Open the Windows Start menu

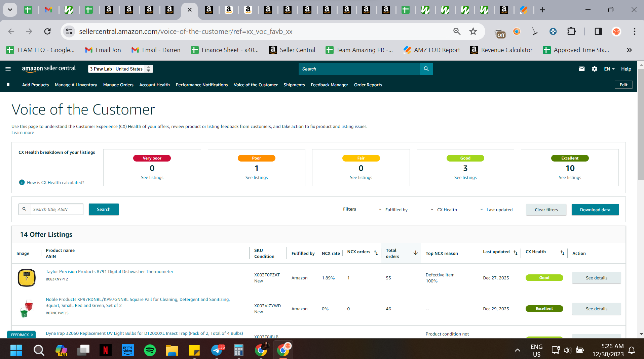pos(16,350)
